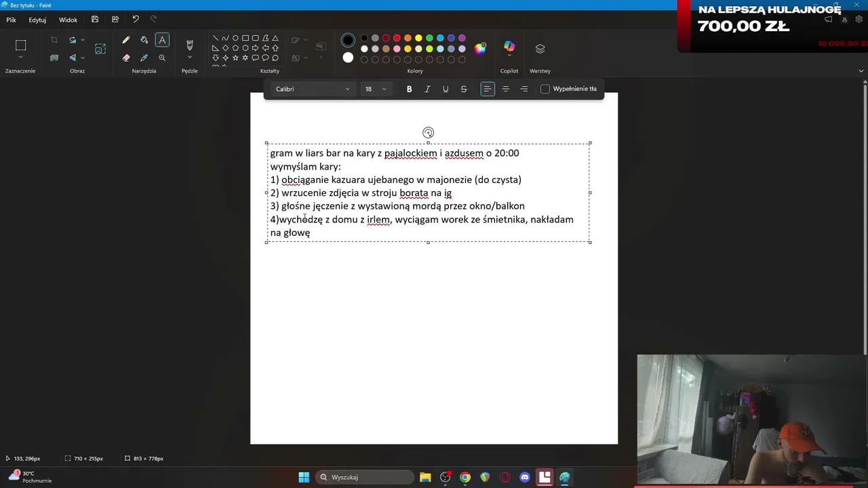The image size is (868, 488).
Task: Open the Edytuj menu
Action: [37, 20]
